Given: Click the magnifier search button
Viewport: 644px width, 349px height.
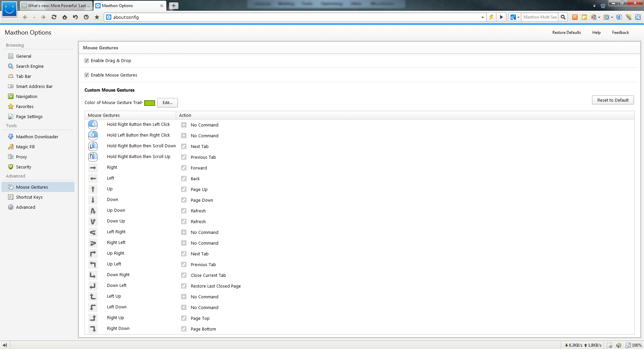Looking at the screenshot, I should (x=563, y=17).
